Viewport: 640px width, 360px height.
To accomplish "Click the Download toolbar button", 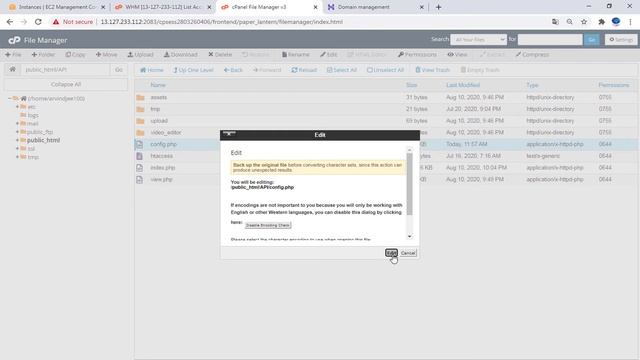I will click(x=180, y=55).
